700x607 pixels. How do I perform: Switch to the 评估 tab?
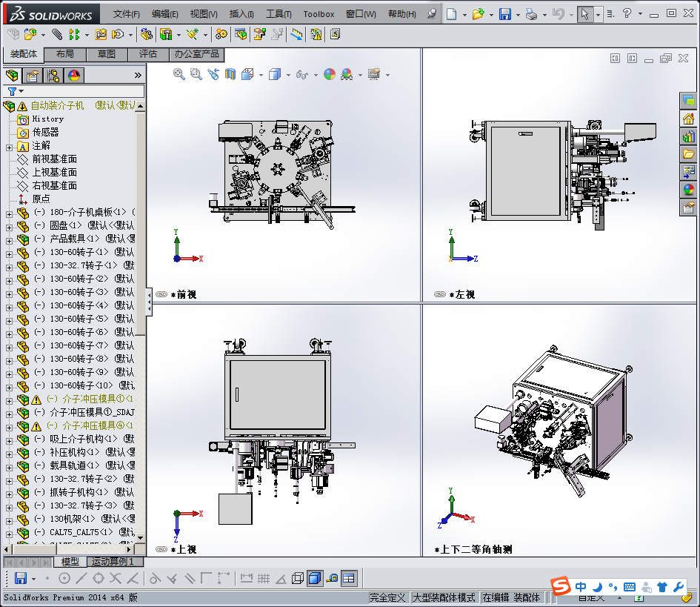pos(147,54)
